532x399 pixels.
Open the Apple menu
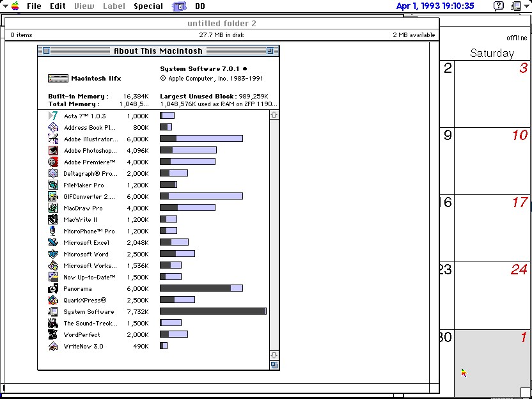tap(15, 6)
